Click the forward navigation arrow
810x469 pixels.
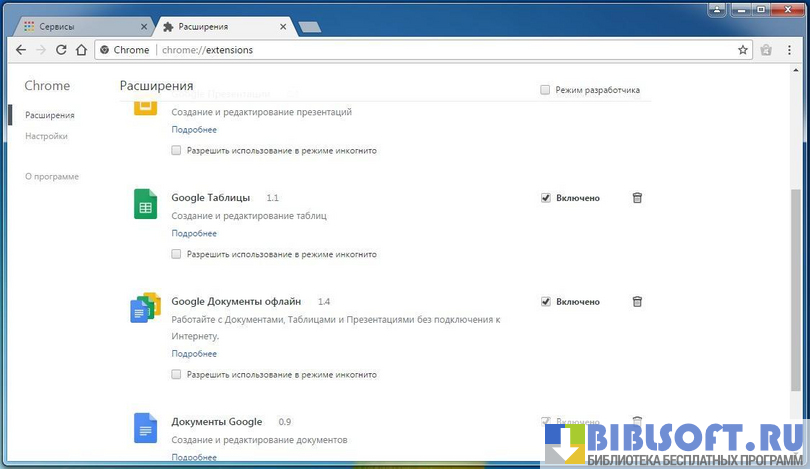click(x=41, y=50)
